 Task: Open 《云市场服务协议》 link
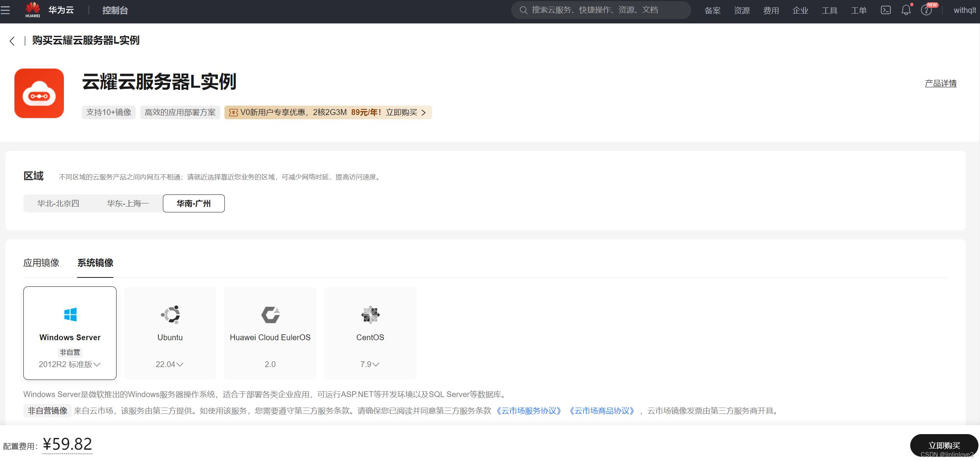[x=529, y=411]
